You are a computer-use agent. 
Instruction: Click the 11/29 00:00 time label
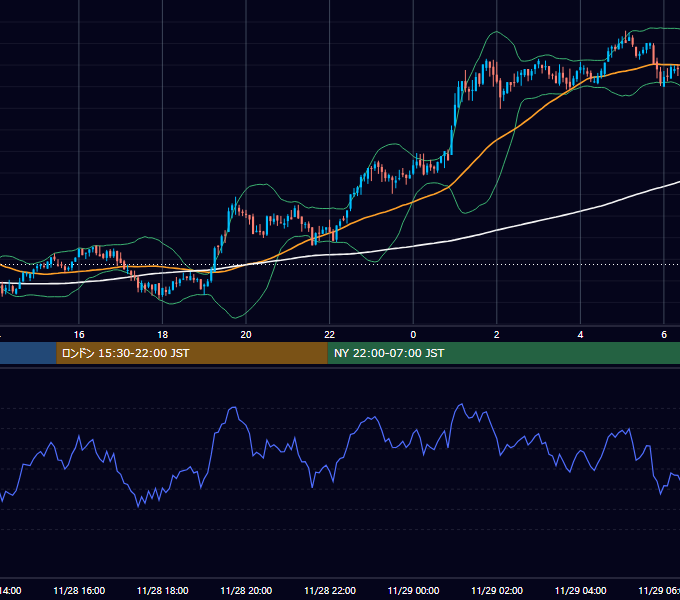(x=413, y=591)
